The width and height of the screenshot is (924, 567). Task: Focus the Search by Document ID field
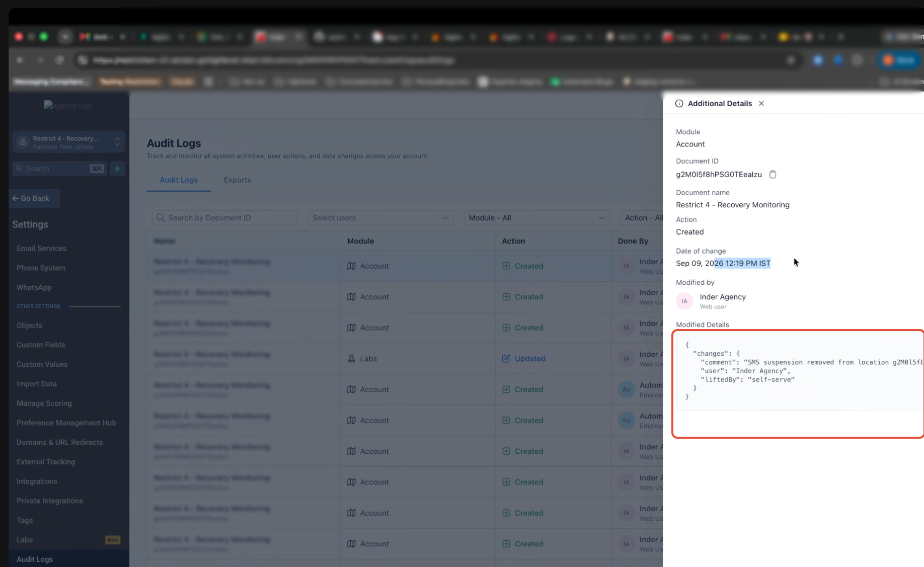[224, 218]
